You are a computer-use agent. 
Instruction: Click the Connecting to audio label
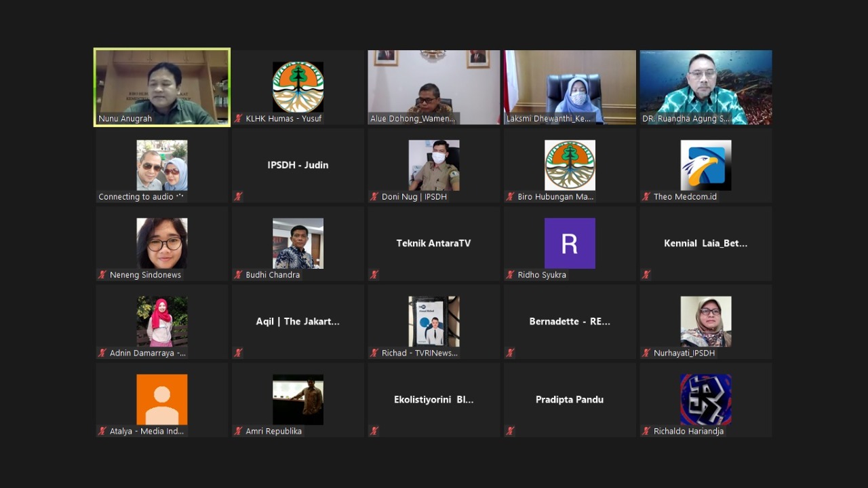(140, 197)
